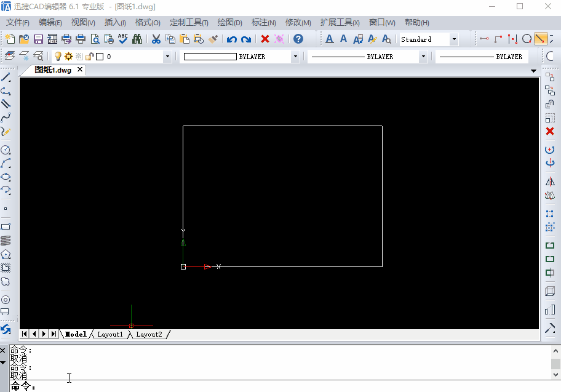Select the Ellipse tool

(6, 177)
